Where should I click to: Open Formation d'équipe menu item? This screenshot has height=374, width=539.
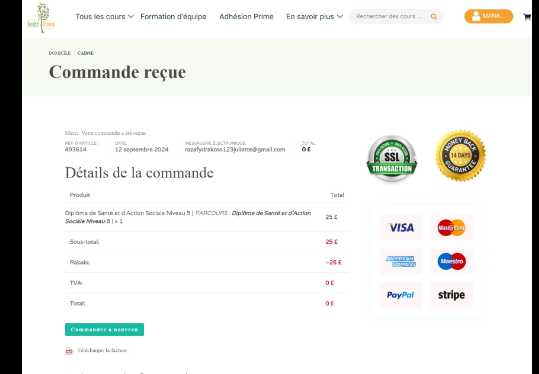[x=173, y=16]
